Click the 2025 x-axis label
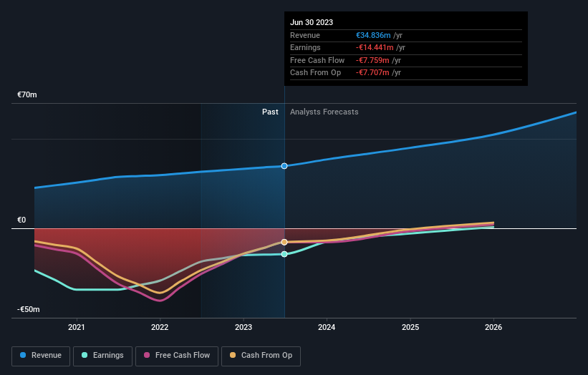 [410, 327]
